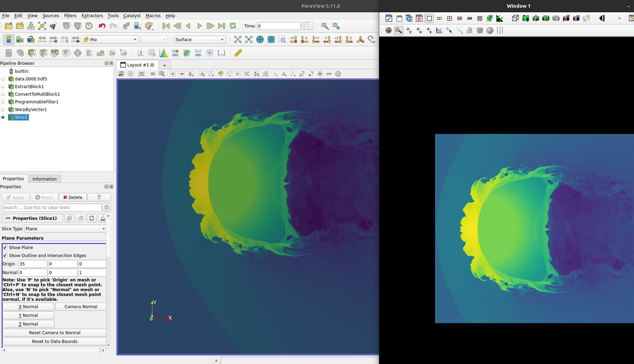Toggle color legend visibility icon
This screenshot has height=364, width=634.
point(8,40)
